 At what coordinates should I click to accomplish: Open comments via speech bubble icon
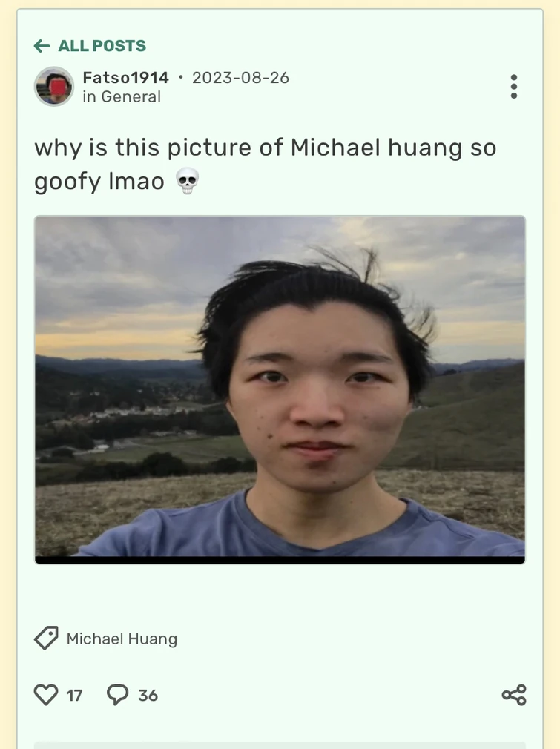point(117,695)
